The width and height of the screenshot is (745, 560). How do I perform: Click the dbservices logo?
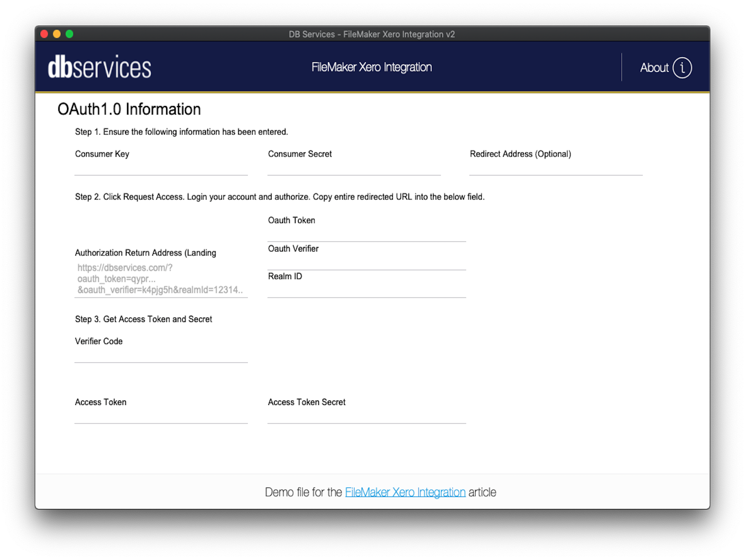99,67
